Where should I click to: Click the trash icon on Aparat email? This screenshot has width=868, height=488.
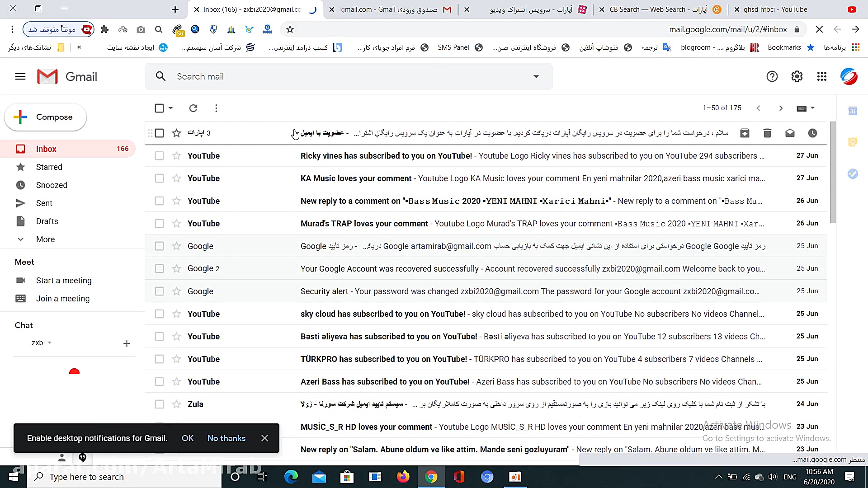tap(767, 133)
